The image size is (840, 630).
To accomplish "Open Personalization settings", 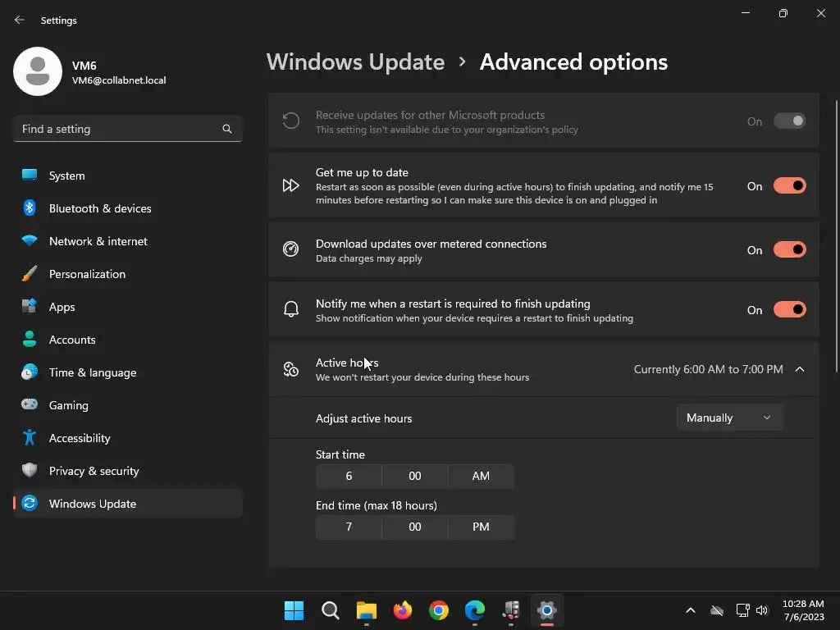I will pos(127,274).
